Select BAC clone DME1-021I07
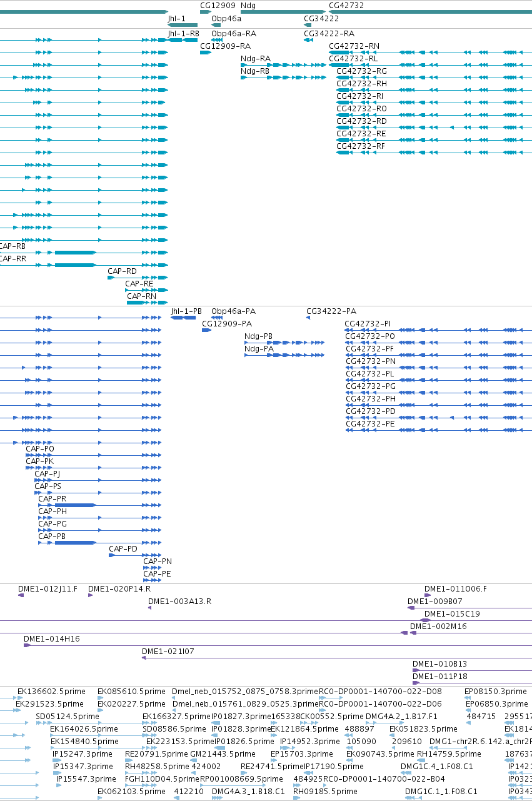Screen dimensions: 532x801 click(168, 651)
